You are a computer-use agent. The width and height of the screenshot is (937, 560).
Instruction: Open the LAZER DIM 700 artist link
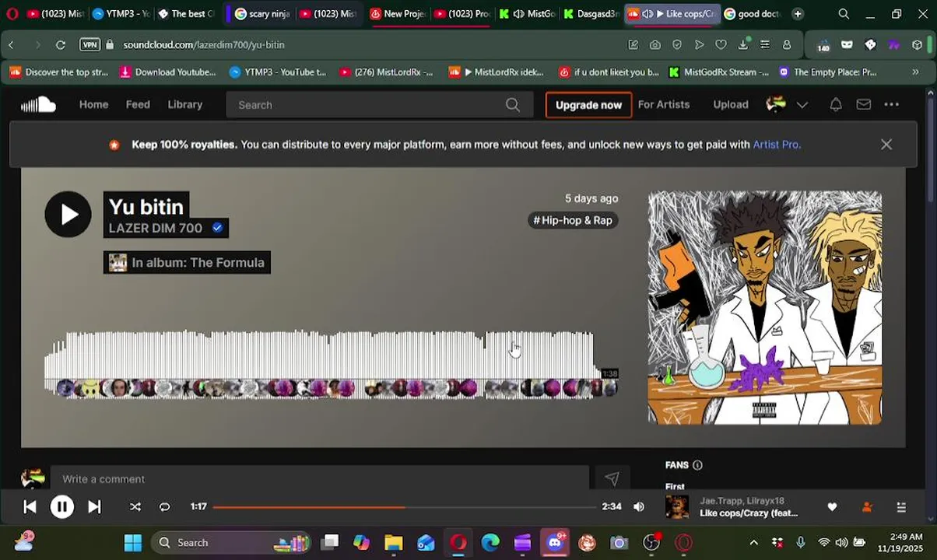(x=156, y=228)
